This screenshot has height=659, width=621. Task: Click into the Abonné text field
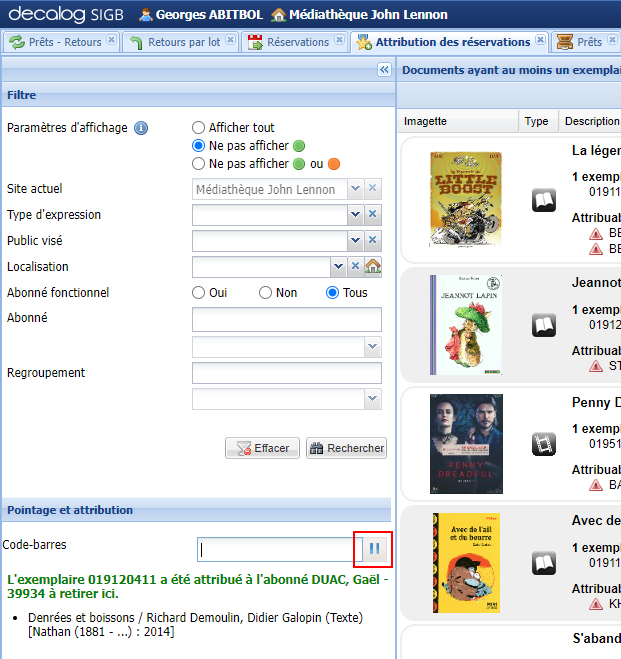(x=287, y=319)
